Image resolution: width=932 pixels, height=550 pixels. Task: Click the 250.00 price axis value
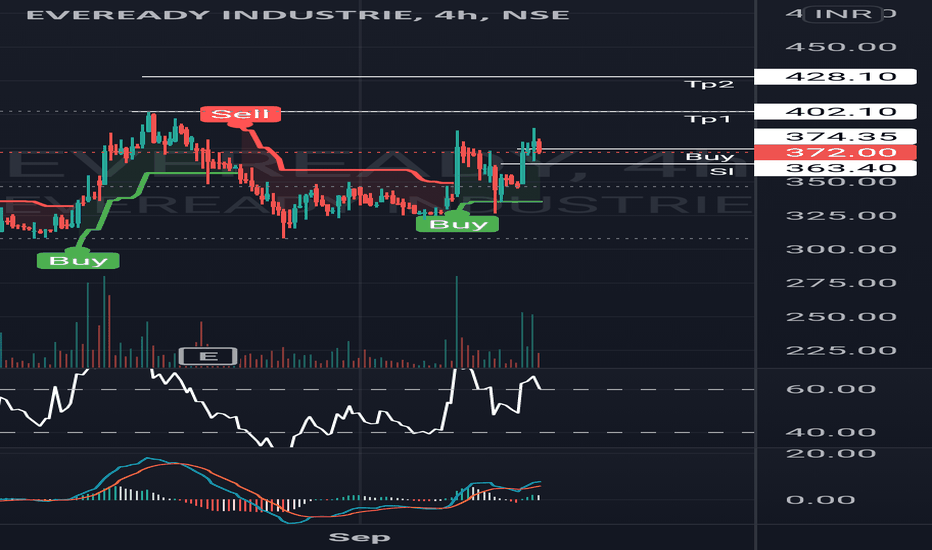click(841, 317)
